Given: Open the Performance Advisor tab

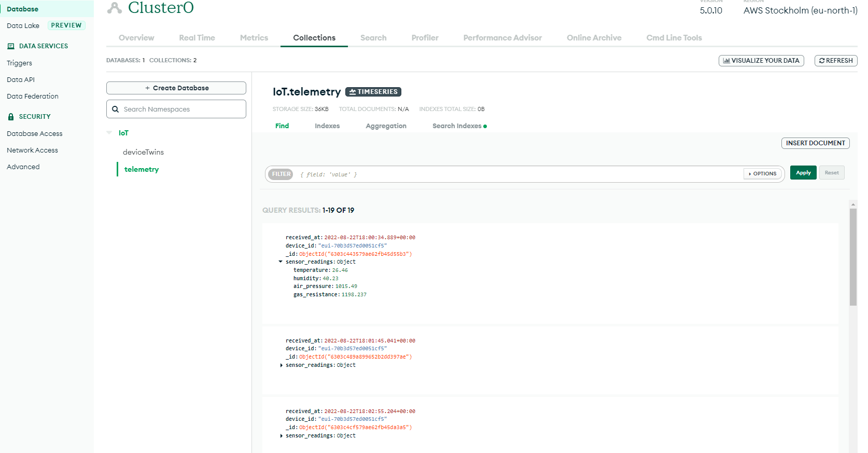Looking at the screenshot, I should (502, 38).
